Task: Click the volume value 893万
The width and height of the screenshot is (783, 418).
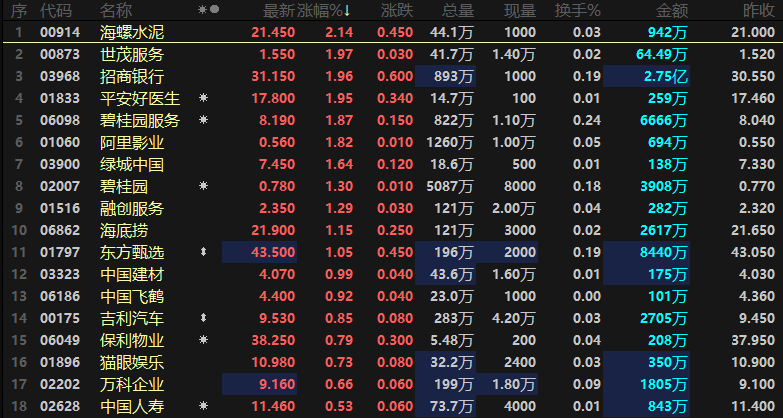Action: 453,76
